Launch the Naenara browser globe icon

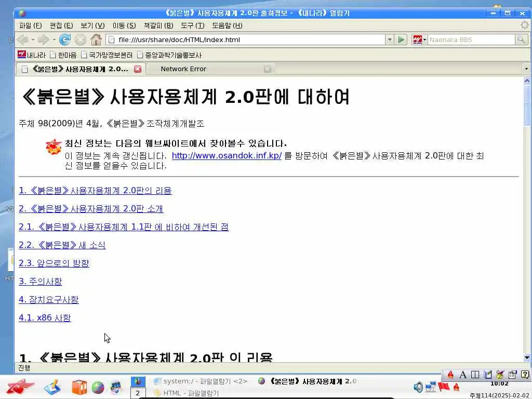pyautogui.click(x=98, y=387)
